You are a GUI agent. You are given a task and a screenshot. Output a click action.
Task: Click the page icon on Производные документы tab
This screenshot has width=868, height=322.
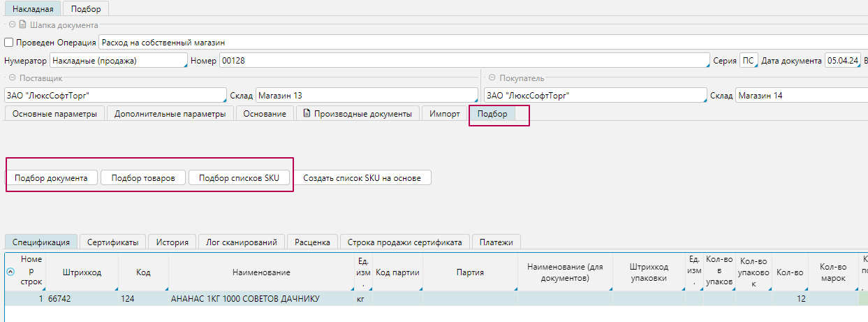(305, 114)
